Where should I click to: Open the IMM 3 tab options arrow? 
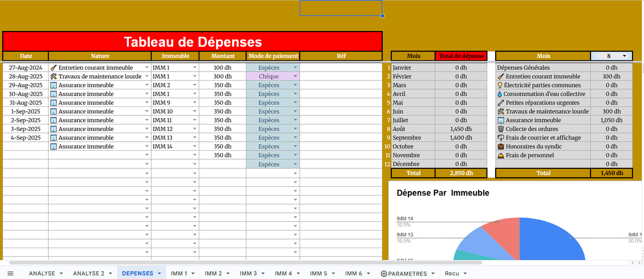coord(263,273)
